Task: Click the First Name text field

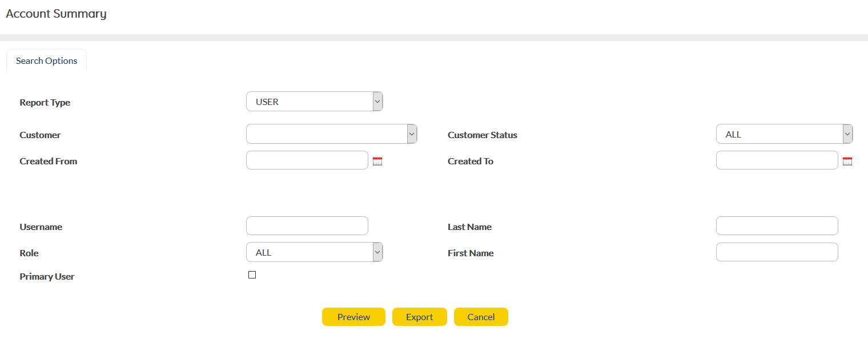Action: coord(777,252)
